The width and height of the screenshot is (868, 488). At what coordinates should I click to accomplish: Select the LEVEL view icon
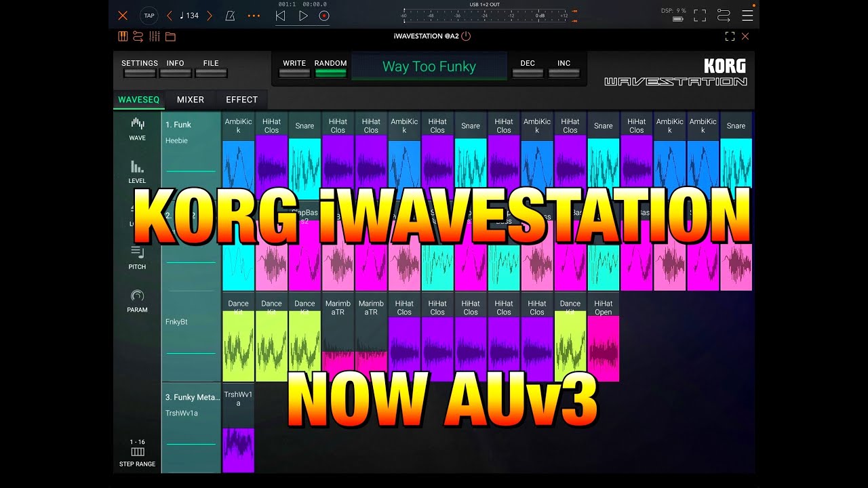(138, 172)
